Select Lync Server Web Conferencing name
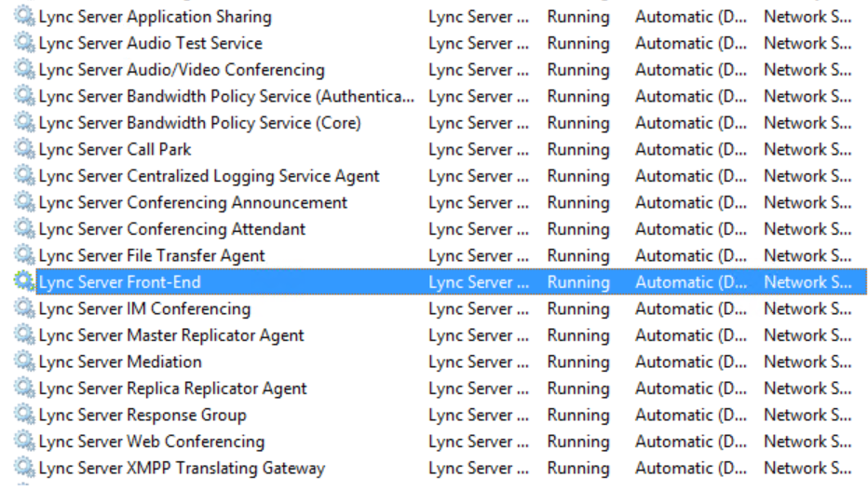The image size is (868, 491). coord(152,443)
